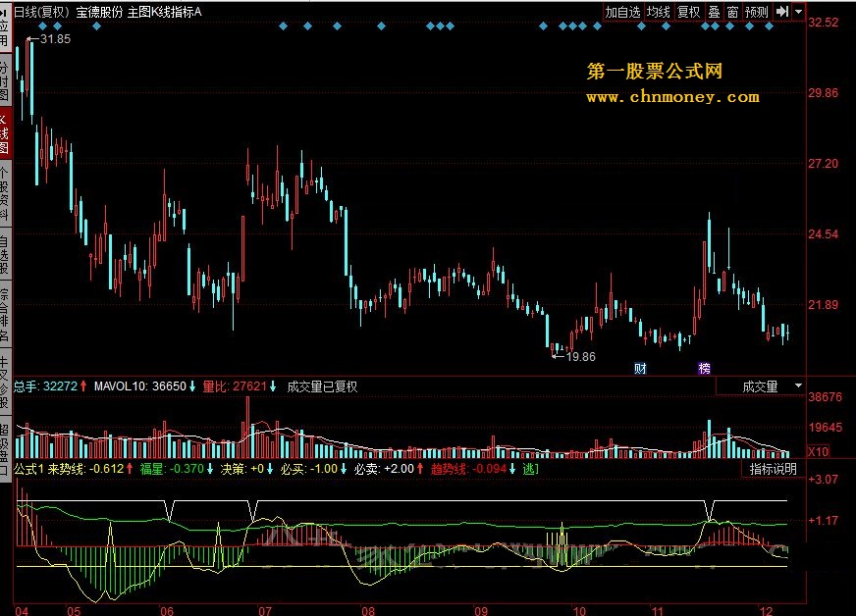The image size is (856, 616).
Task: Click the X10 volume scale label
Action: (x=819, y=452)
